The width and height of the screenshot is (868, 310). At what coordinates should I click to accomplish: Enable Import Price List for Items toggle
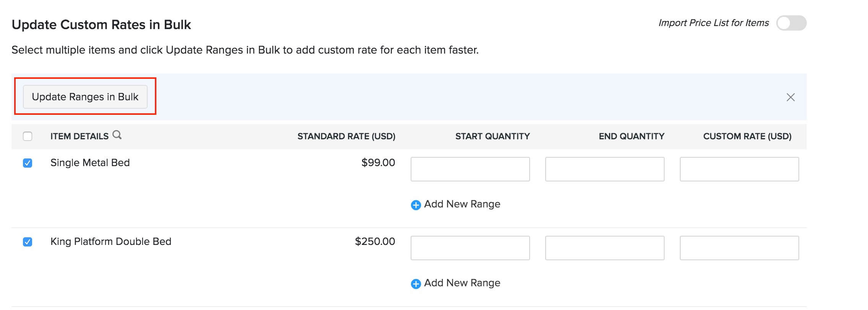(x=791, y=23)
